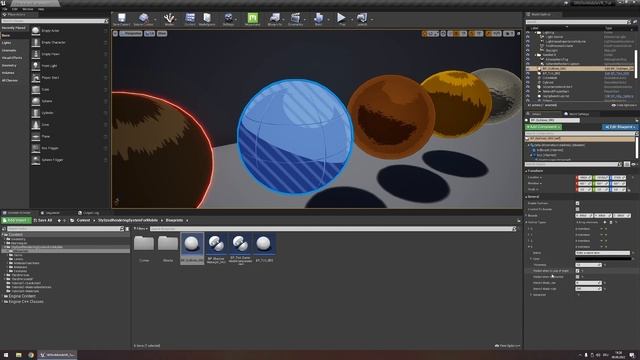Open the Blueprints toolbar icon
Image resolution: width=640 pixels, height=360 pixels.
pyautogui.click(x=275, y=19)
